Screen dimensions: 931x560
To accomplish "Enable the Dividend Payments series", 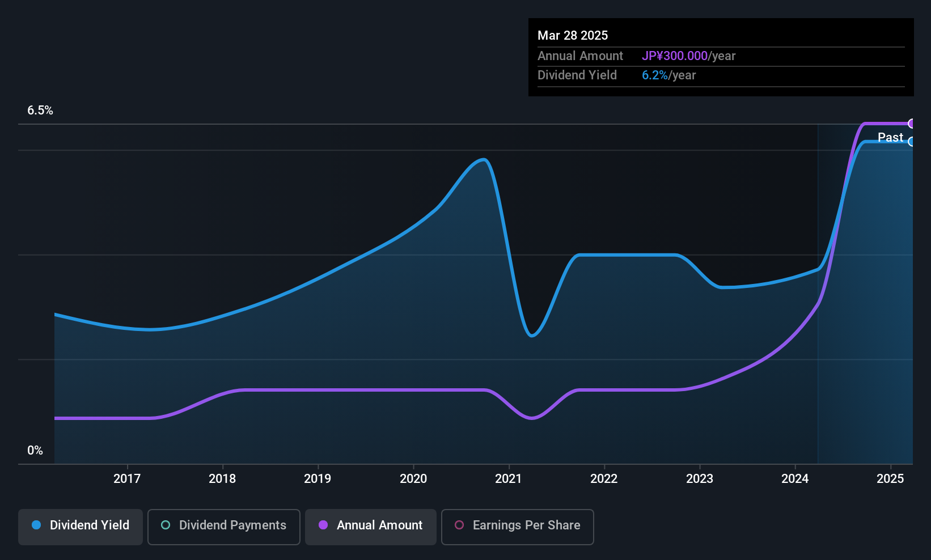I will click(224, 527).
